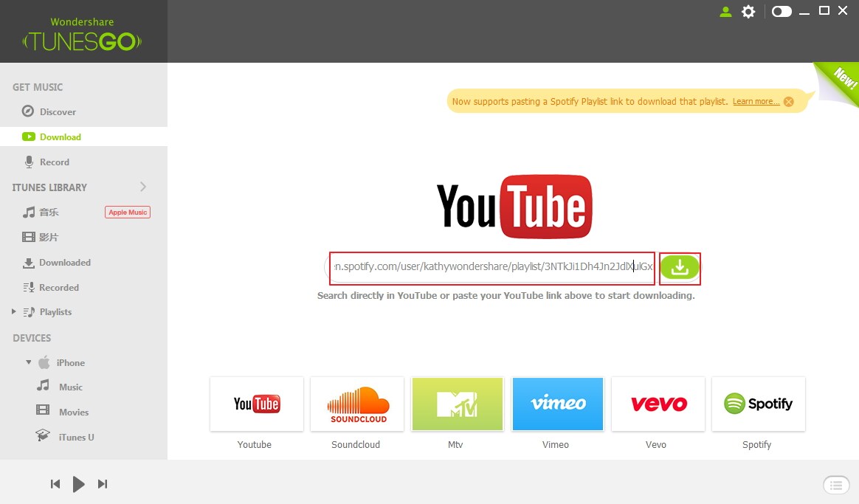Open iPhone iTunes U
Screen dimensions: 859x504
pos(76,437)
